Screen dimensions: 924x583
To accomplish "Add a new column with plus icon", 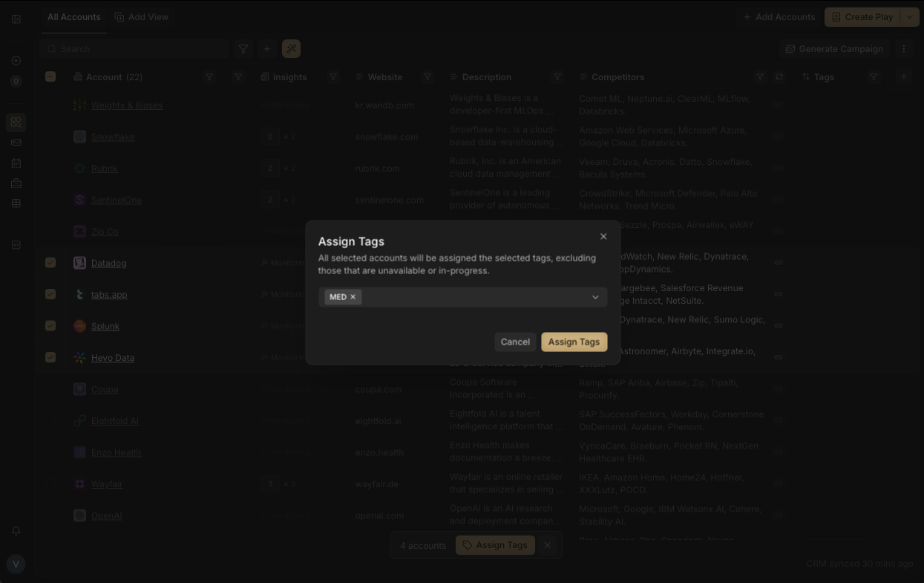I will 903,77.
